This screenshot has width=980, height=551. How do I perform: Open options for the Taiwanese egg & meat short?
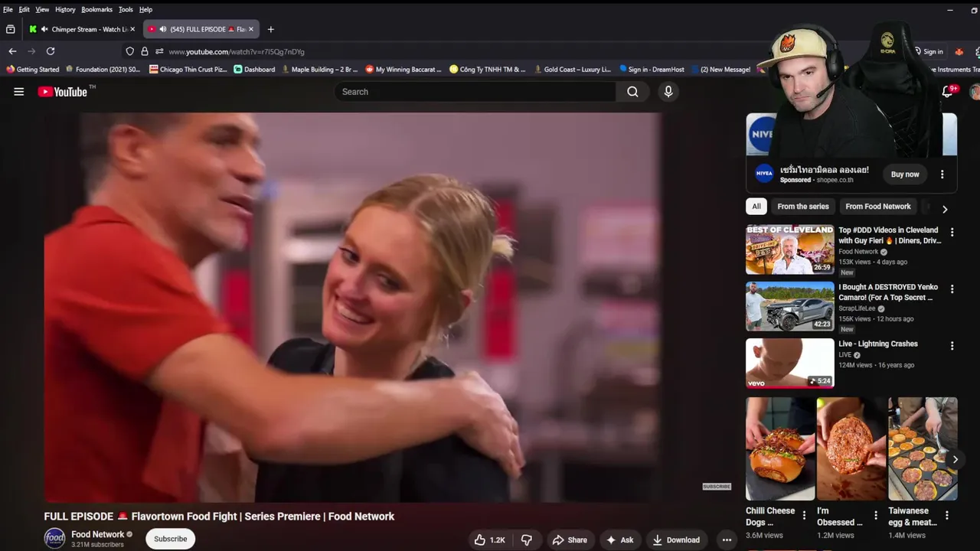pyautogui.click(x=947, y=516)
